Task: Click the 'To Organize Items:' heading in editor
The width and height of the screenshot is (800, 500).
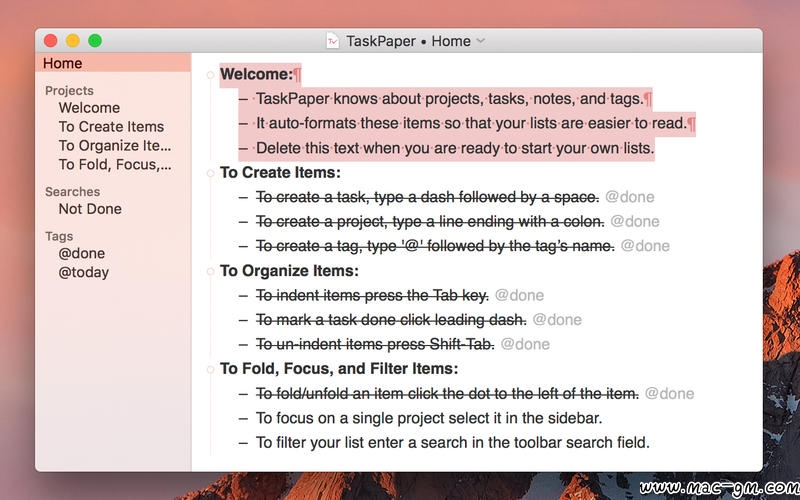Action: pyautogui.click(x=289, y=270)
